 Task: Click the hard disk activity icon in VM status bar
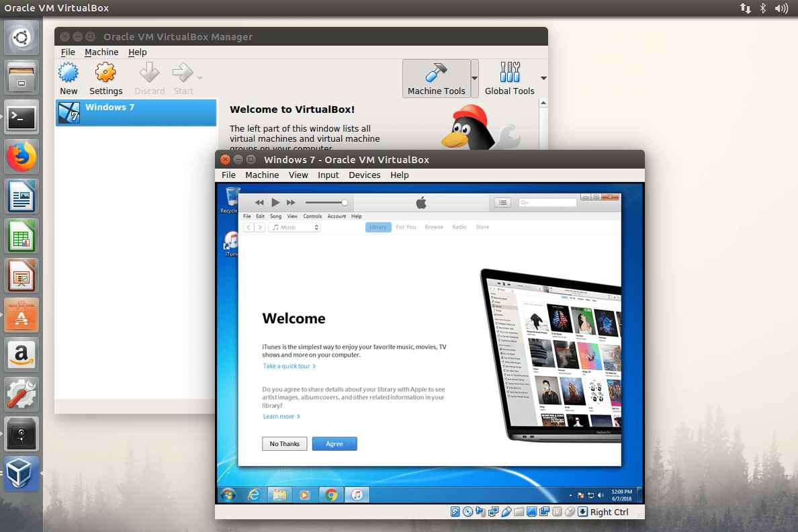(455, 512)
